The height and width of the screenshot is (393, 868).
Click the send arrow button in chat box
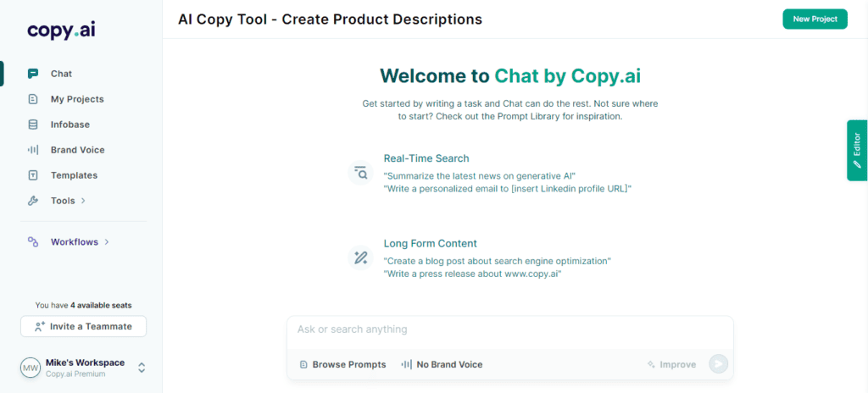click(x=719, y=364)
